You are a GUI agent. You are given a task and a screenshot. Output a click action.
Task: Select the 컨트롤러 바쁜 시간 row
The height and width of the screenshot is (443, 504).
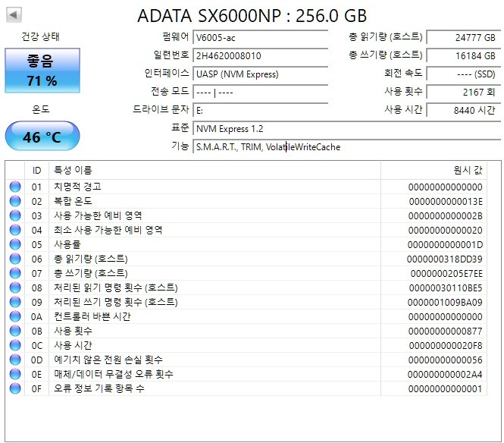246,316
